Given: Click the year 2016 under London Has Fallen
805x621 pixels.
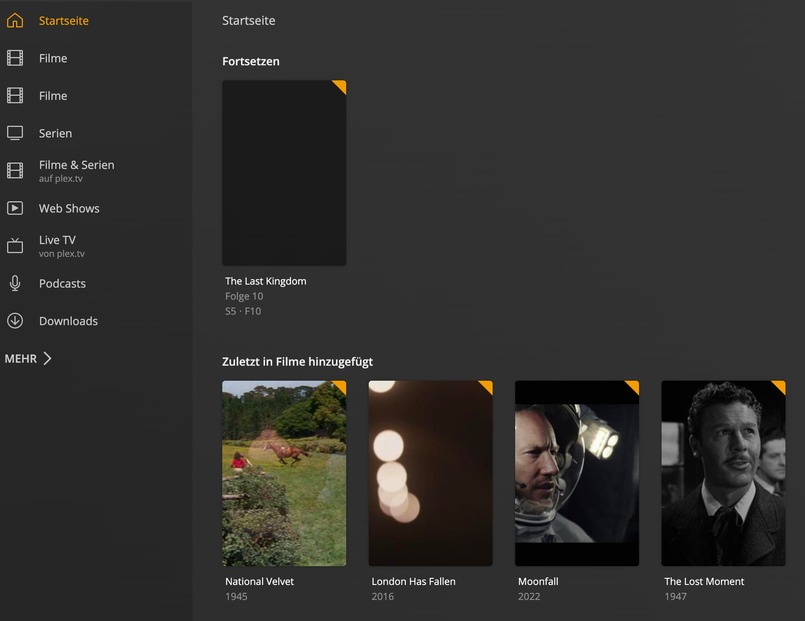Looking at the screenshot, I should [x=382, y=596].
